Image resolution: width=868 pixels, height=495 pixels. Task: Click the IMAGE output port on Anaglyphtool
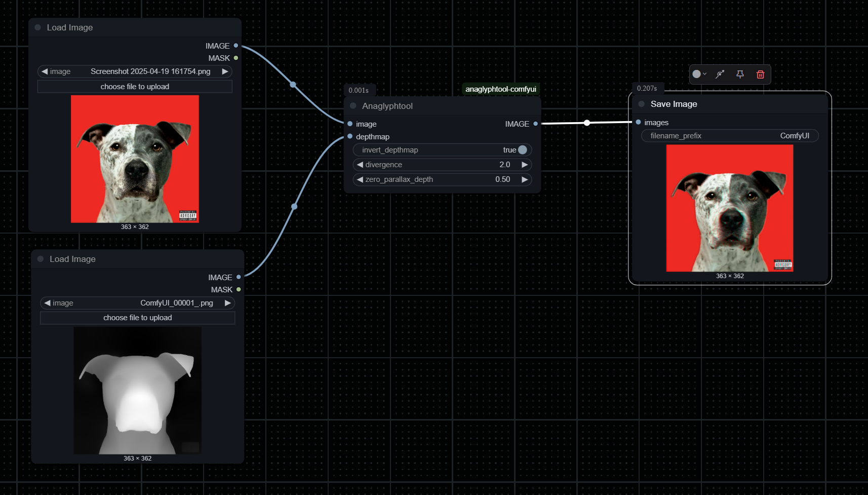535,124
